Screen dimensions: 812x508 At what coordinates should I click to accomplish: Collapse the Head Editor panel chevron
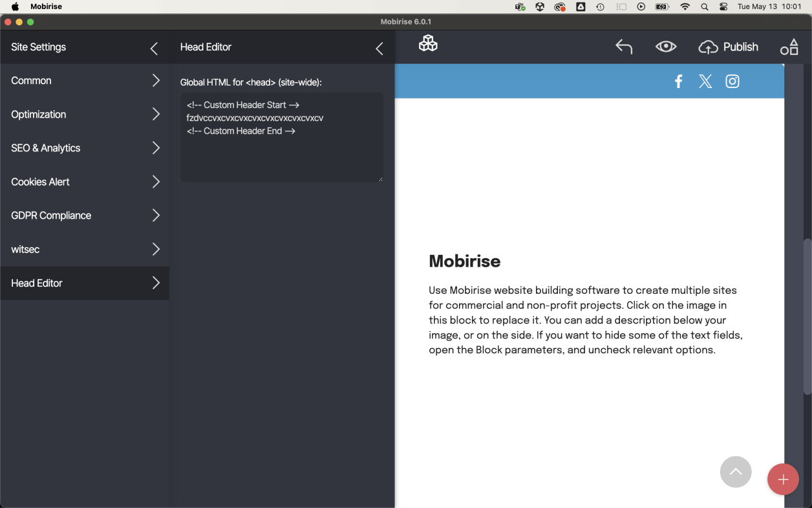coord(379,49)
